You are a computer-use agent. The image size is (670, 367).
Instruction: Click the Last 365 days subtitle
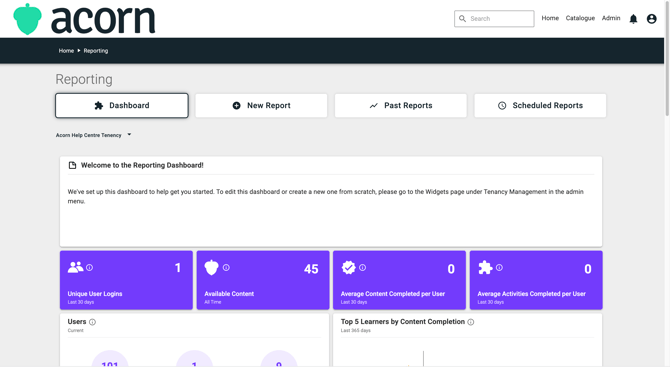click(356, 330)
